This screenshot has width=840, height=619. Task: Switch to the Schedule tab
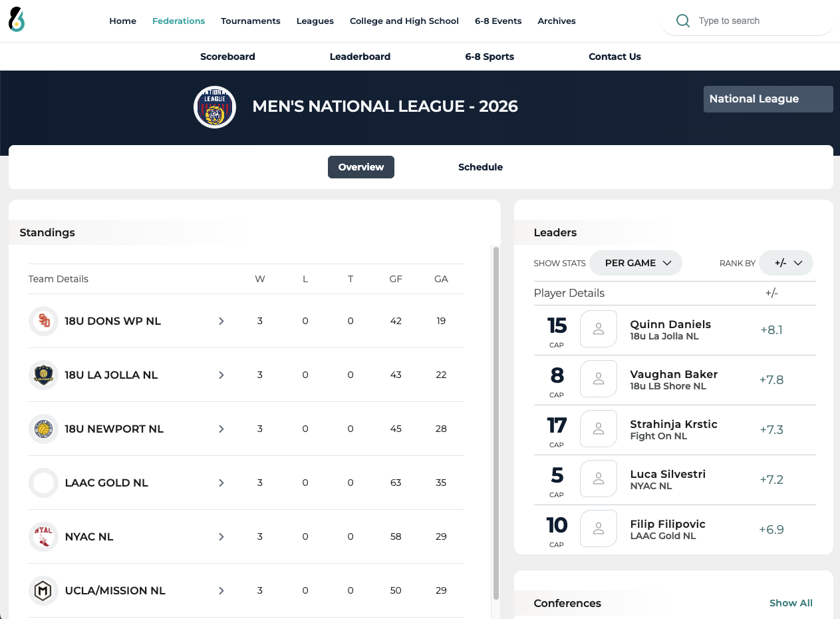click(x=480, y=167)
